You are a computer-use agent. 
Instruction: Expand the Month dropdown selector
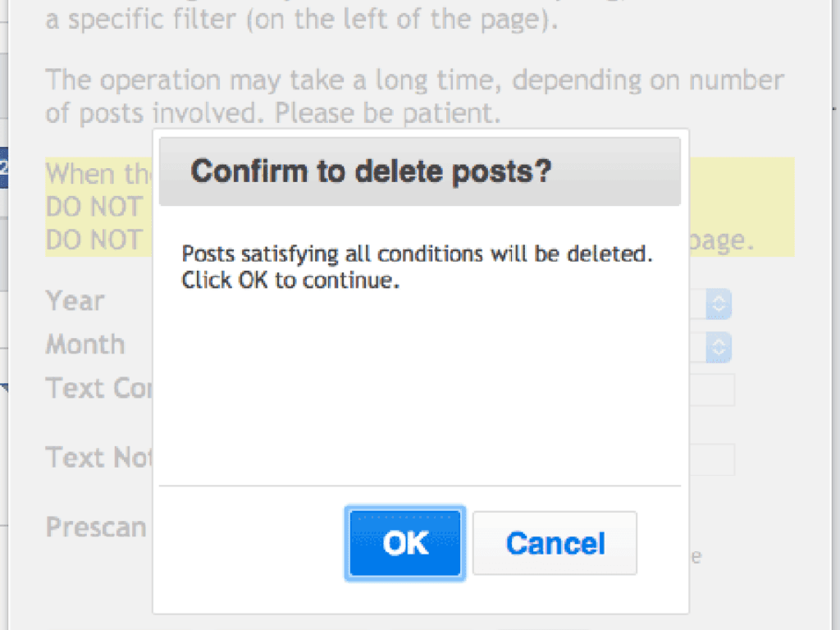tap(719, 348)
